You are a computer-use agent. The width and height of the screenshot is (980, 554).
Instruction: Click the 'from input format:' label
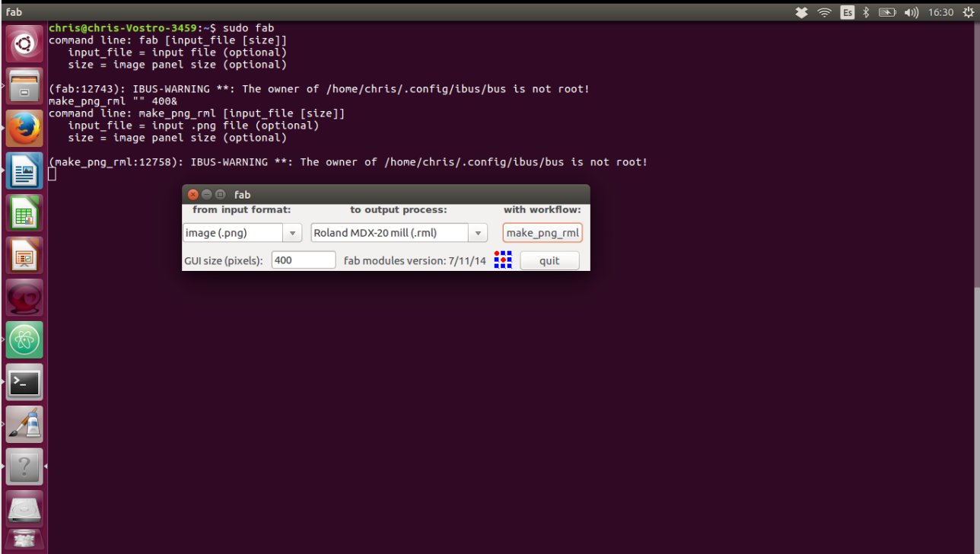242,209
